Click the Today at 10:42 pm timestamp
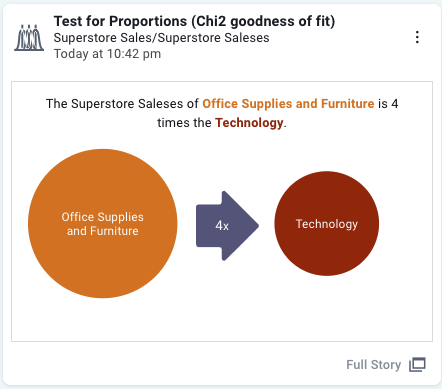This screenshot has height=389, width=442. 107,54
